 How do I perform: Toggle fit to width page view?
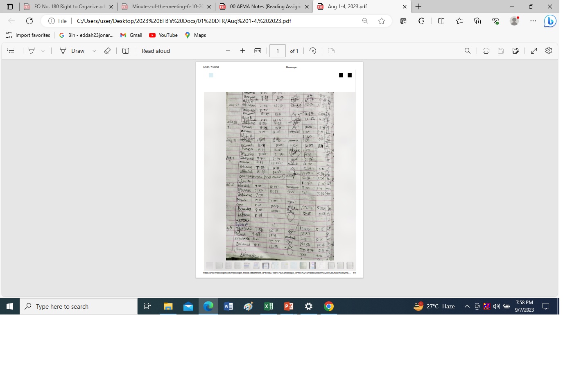click(x=258, y=51)
